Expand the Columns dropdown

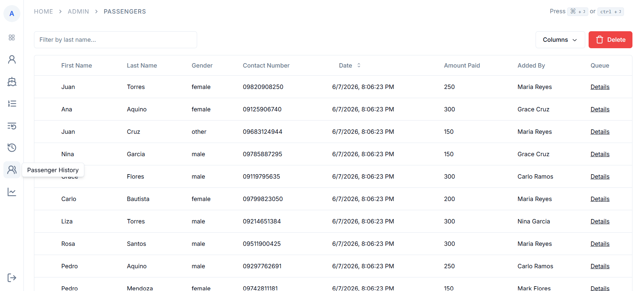coord(560,40)
